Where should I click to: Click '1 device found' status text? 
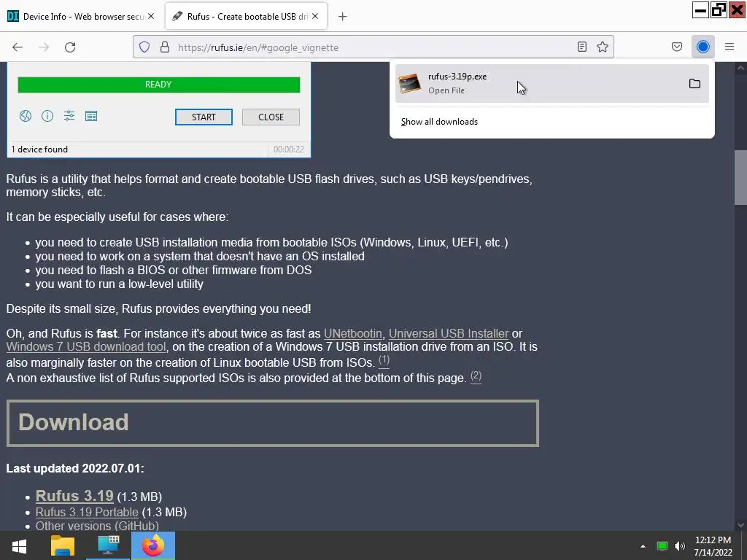[39, 149]
